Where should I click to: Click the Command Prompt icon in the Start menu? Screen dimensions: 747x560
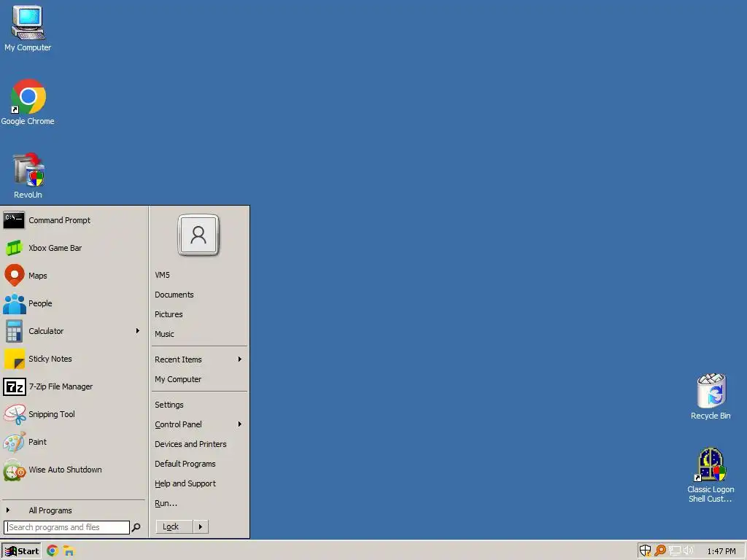(x=14, y=220)
